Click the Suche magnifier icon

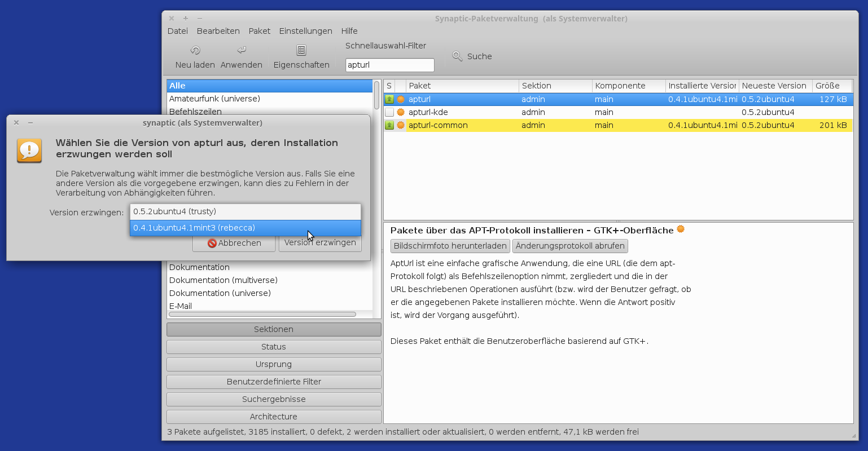(x=458, y=56)
